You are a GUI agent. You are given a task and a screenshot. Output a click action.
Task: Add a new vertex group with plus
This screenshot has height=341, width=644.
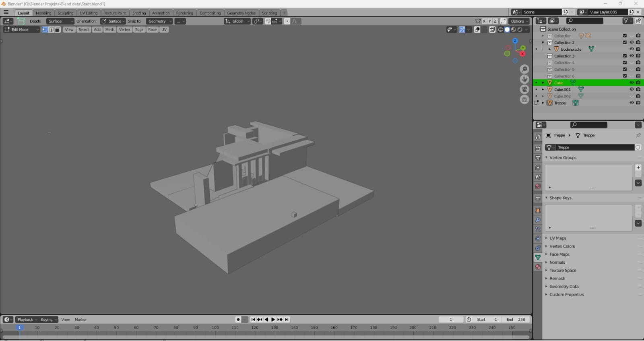coord(638,167)
